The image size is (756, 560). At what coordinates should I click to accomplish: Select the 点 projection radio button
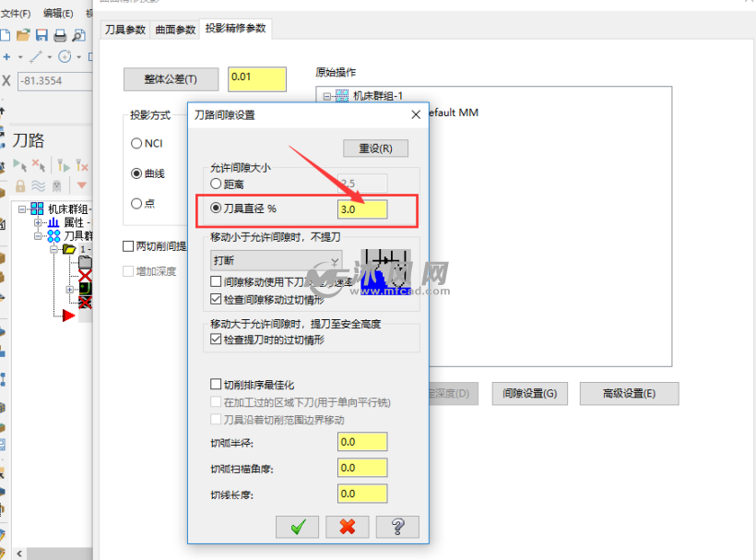[x=136, y=204]
